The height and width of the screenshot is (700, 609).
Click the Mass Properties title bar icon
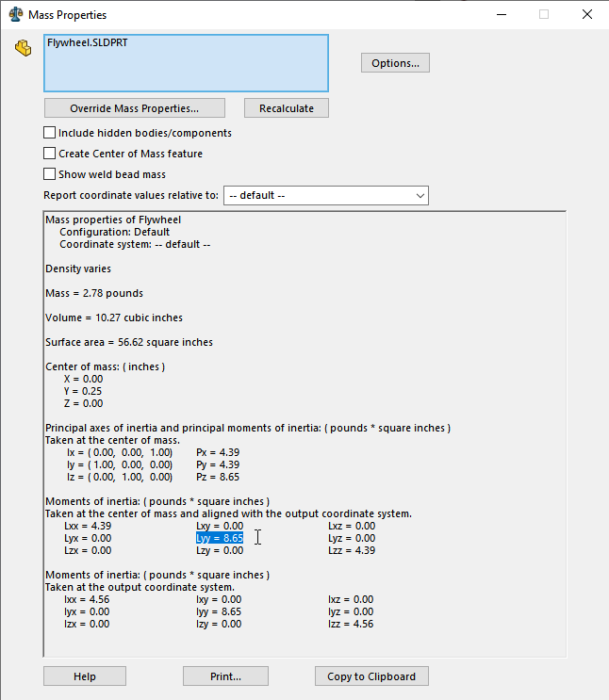click(x=15, y=15)
